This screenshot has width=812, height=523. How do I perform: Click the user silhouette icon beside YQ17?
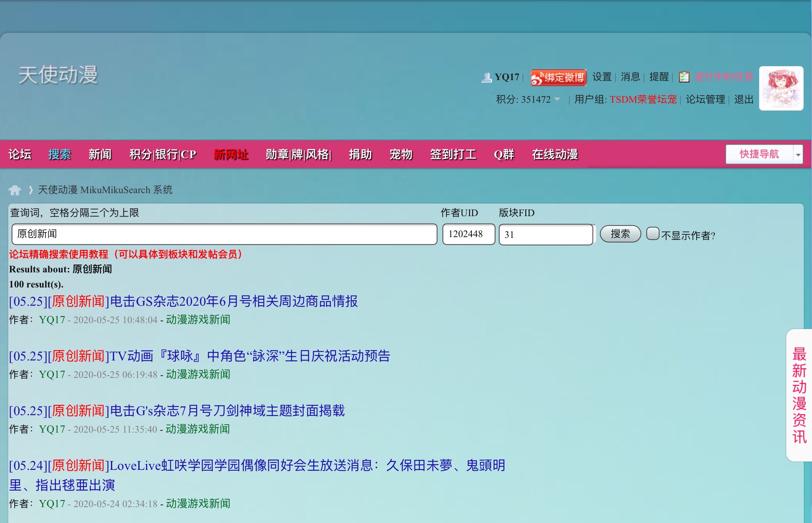pyautogui.click(x=486, y=77)
